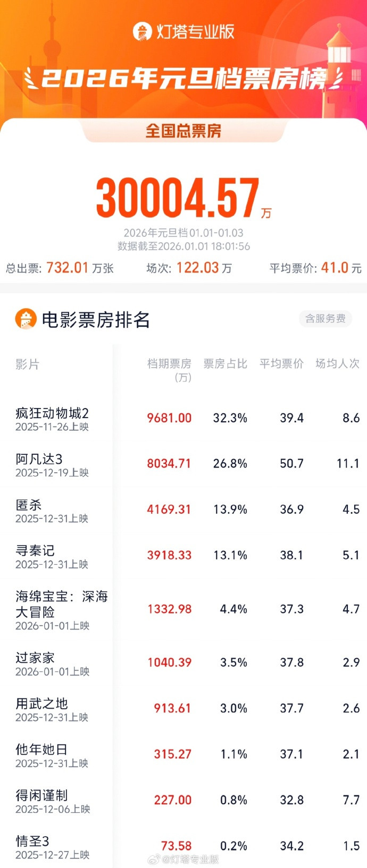Toggle the 含服务费 button
367x868 pixels.
[325, 318]
